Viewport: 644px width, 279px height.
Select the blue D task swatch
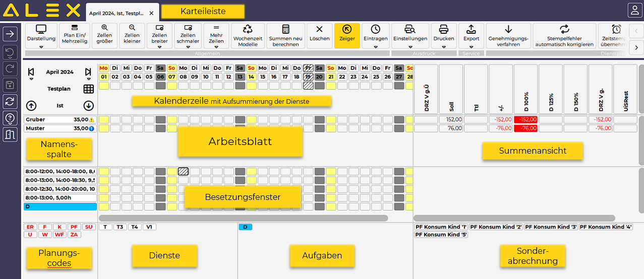coord(245,227)
